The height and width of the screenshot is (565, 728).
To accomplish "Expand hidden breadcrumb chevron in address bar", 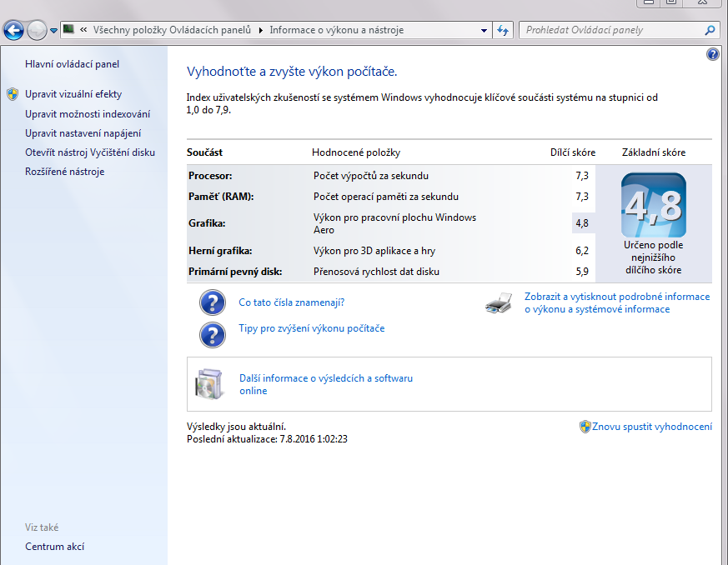I will [x=83, y=30].
